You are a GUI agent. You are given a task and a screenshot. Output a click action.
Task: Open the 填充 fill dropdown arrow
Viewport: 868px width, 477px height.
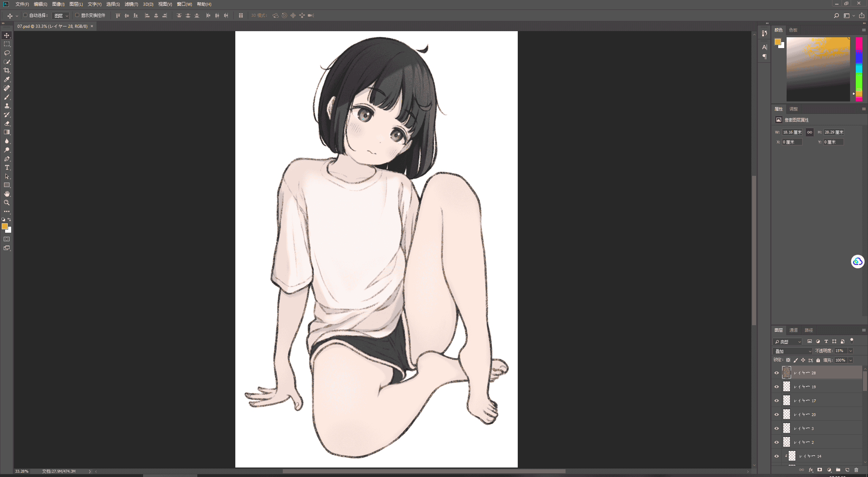pos(851,360)
